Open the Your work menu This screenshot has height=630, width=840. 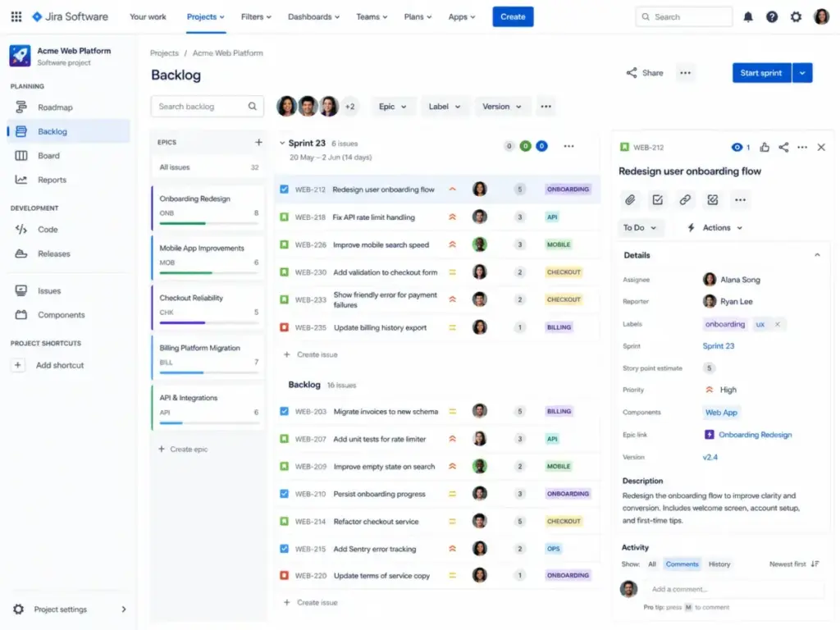click(148, 16)
